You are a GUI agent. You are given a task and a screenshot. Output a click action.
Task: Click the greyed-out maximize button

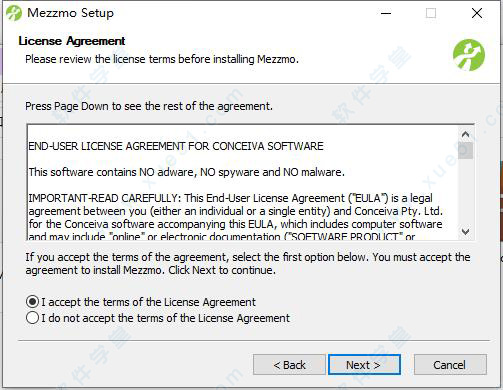431,13
